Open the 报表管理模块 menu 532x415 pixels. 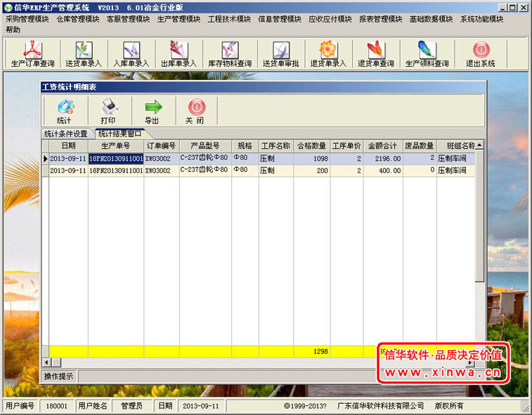point(380,19)
